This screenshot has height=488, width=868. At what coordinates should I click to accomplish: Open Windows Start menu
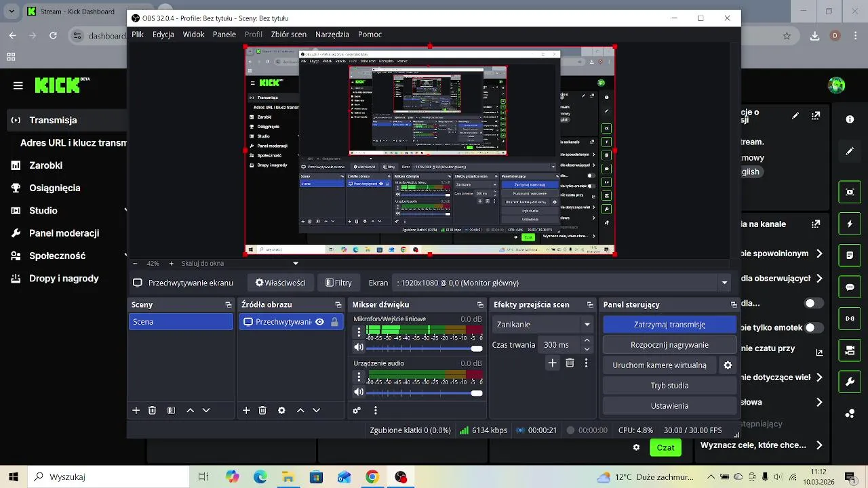pyautogui.click(x=14, y=476)
